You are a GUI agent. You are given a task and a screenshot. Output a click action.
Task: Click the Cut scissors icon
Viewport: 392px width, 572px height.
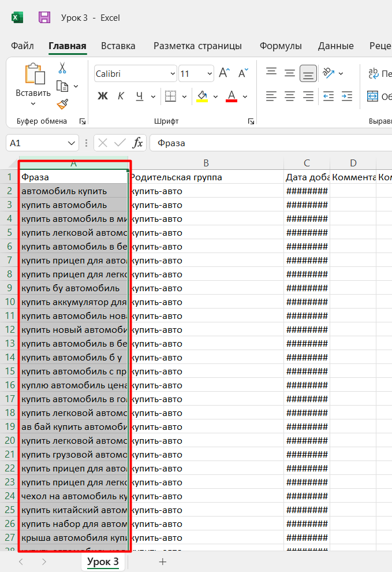[x=62, y=68]
